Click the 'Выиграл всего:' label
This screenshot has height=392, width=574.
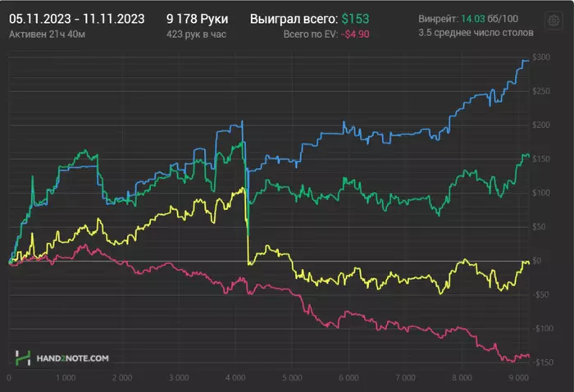(x=294, y=19)
